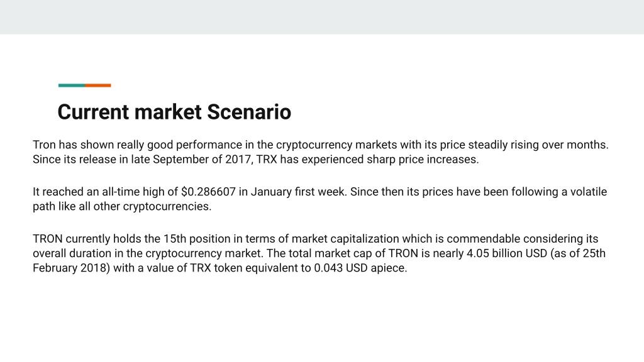
Task: Click 'January first week' phrase
Action: (x=297, y=192)
